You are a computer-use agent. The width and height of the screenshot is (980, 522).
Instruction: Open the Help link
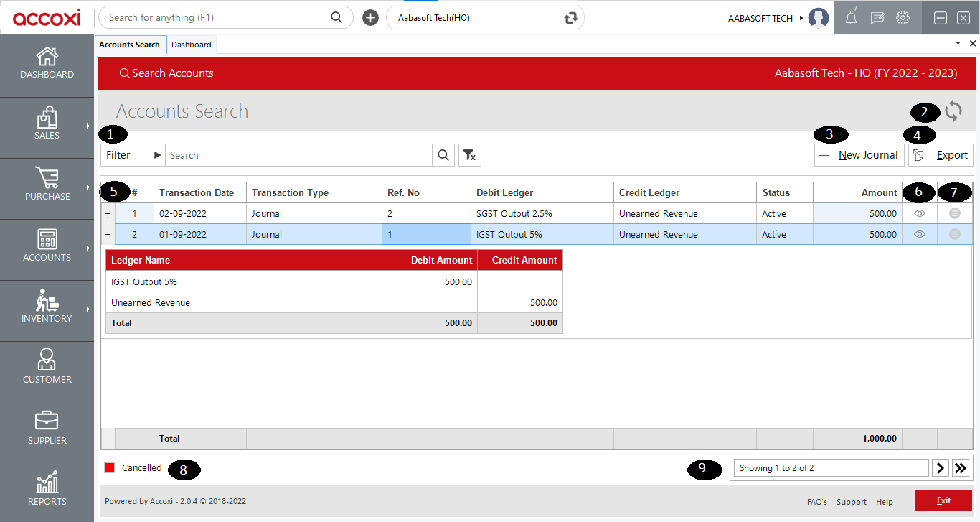point(885,502)
